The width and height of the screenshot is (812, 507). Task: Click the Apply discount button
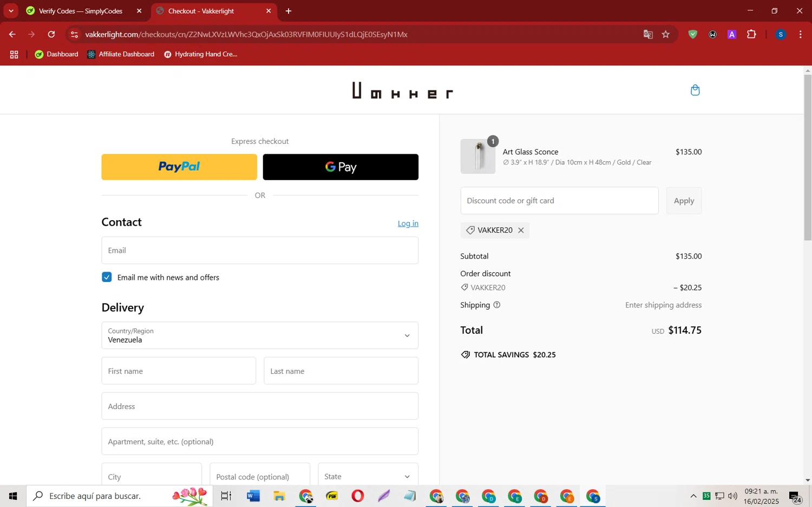click(x=684, y=201)
